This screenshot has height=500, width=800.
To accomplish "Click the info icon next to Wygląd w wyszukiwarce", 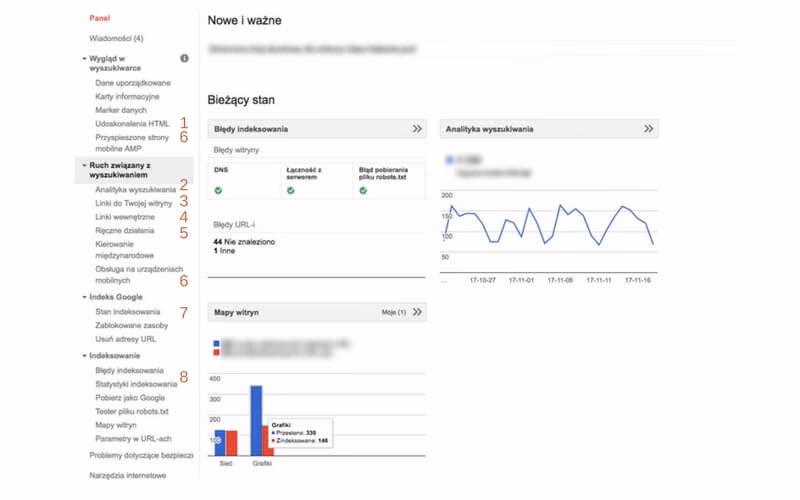I will point(184,59).
